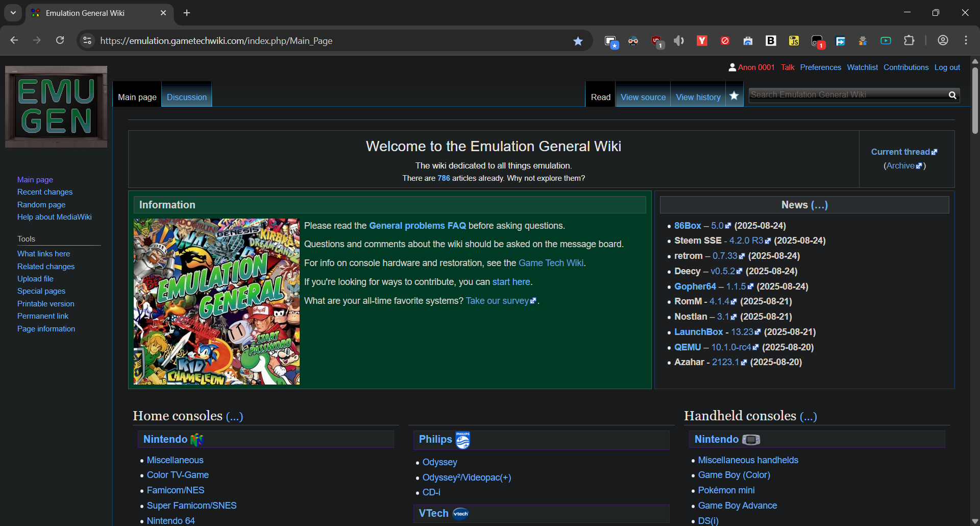Open the Game Tech Wiki link
This screenshot has width=980, height=526.
coord(551,263)
